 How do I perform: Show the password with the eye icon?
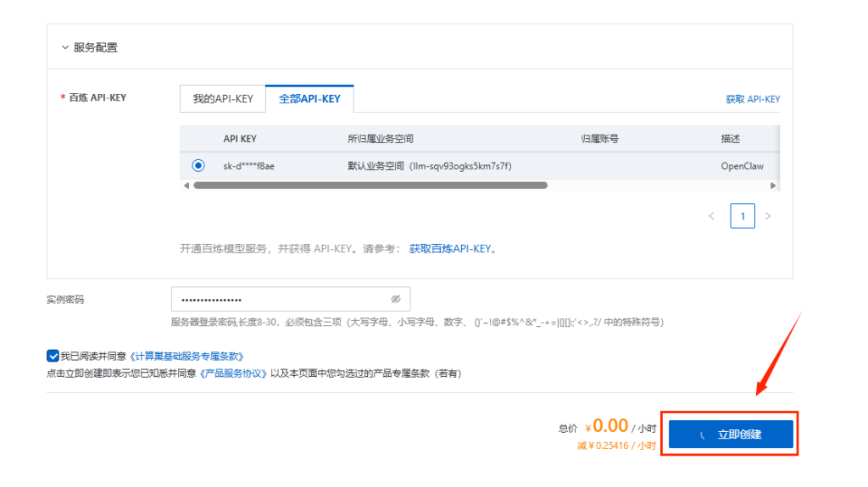[x=395, y=300]
